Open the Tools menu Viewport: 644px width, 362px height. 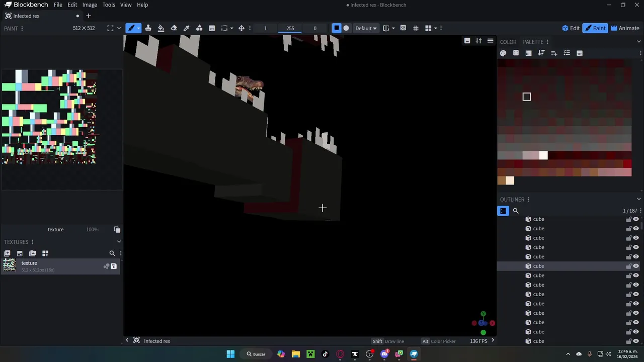(109, 5)
